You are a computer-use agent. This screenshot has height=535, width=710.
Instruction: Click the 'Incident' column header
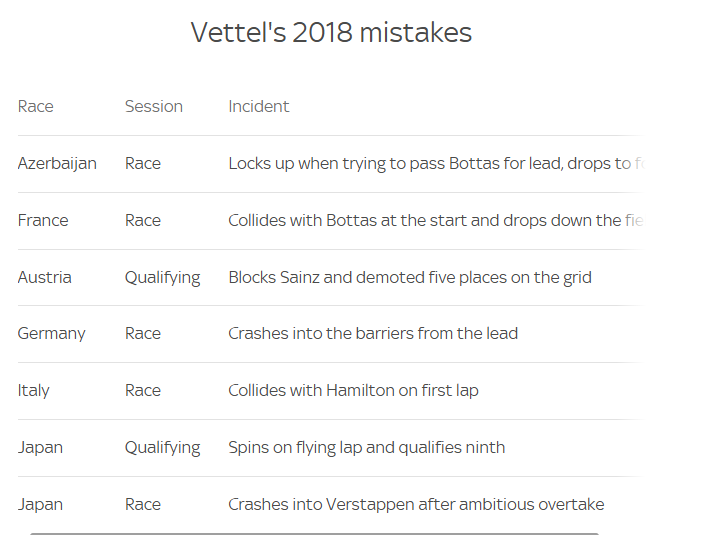[259, 106]
